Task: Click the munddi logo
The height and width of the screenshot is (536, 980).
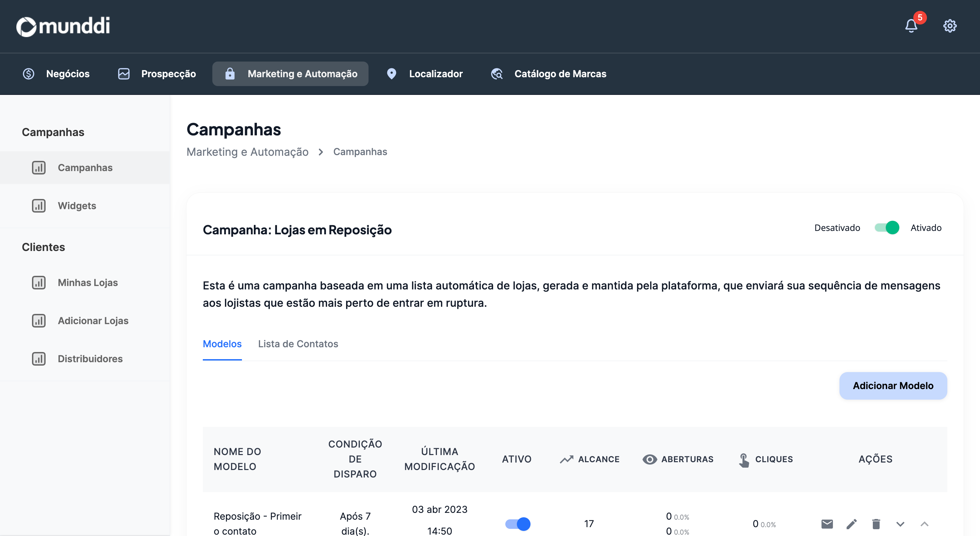Action: pos(63,26)
